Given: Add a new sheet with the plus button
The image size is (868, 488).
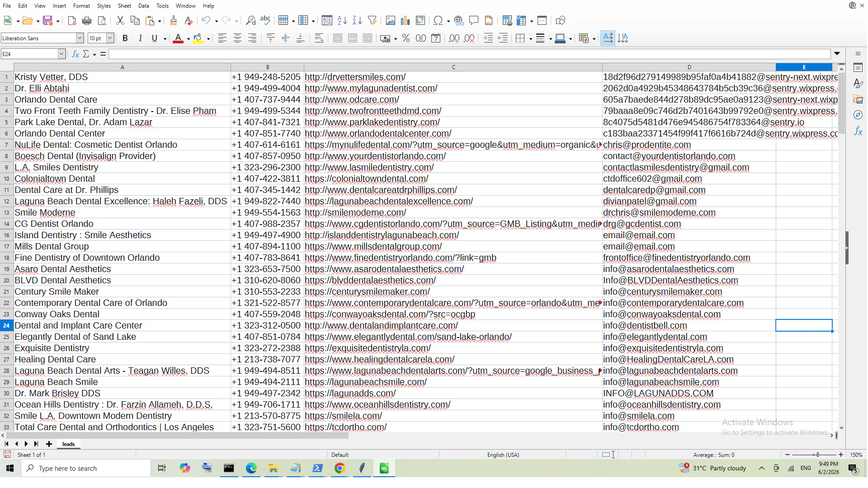Looking at the screenshot, I should (49, 444).
